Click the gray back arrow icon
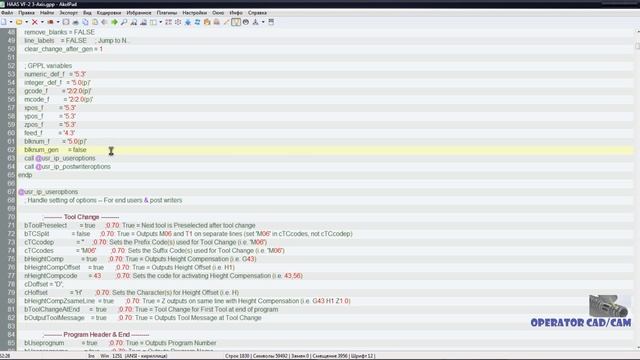Viewport: 640px width, 360px height. click(x=104, y=22)
